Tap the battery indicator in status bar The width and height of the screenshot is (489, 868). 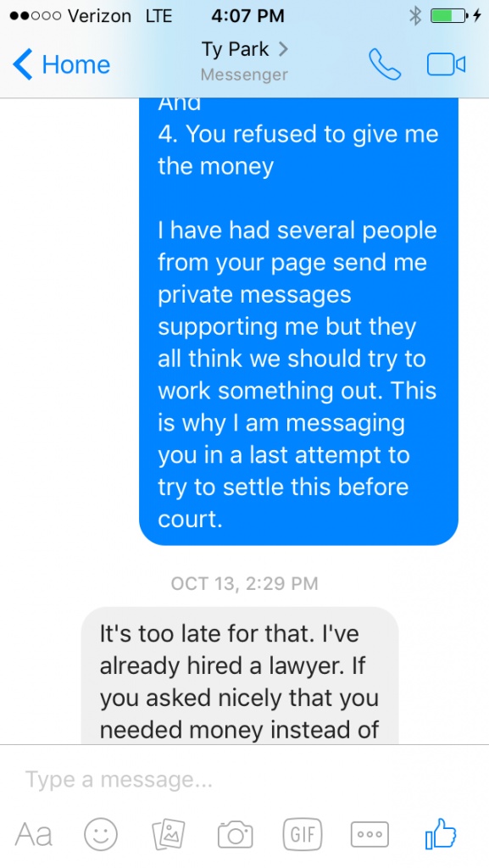click(x=448, y=16)
